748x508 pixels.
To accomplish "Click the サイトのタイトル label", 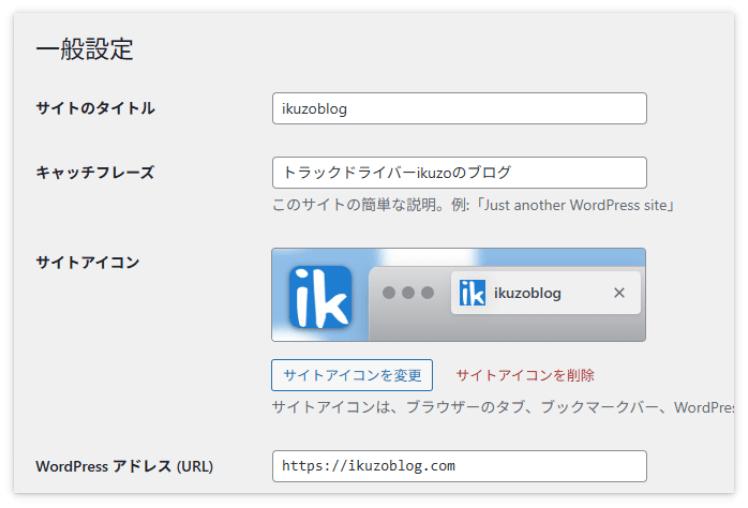I will click(x=95, y=108).
